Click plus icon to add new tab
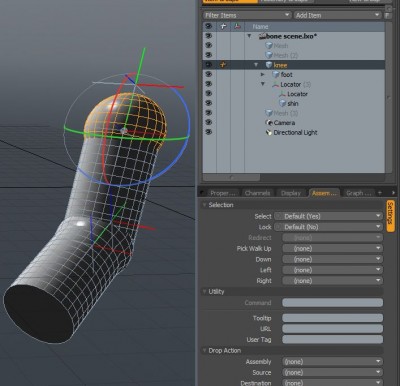Viewport: 400px width, 386px height. (379, 193)
